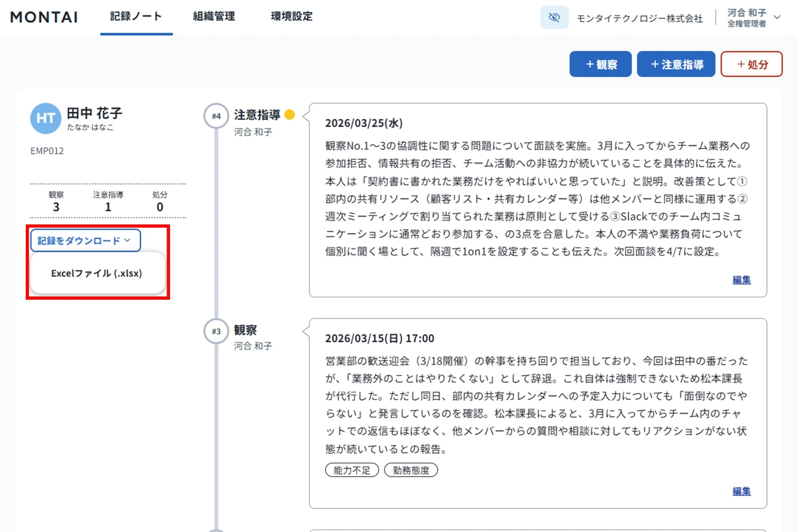Expand the 河合 和子 account menu chevron
Screen dimensions: 798x532
[778, 17]
